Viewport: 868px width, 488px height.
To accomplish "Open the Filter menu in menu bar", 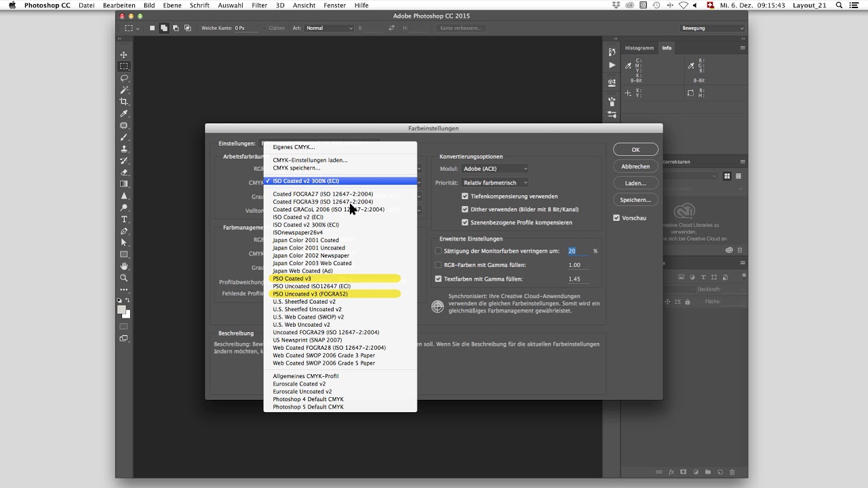I will 259,5.
